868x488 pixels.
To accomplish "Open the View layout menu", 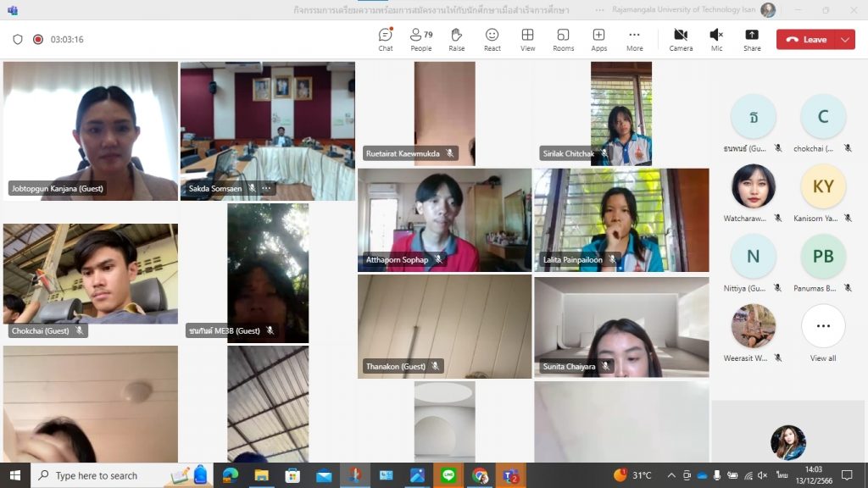I will pos(527,39).
